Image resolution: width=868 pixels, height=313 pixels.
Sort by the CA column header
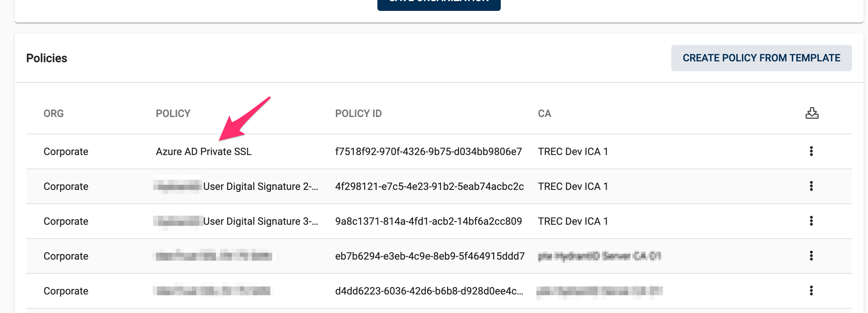(x=544, y=114)
